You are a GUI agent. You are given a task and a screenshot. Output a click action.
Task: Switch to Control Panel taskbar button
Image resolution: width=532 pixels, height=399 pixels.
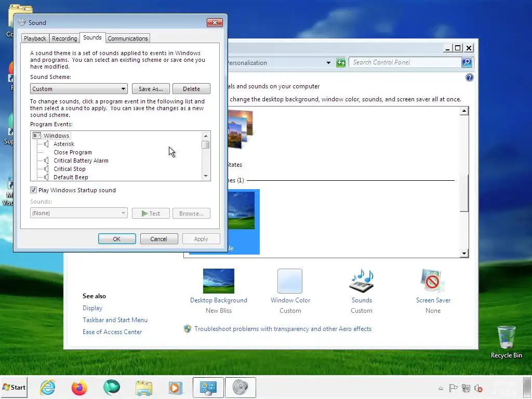coord(208,387)
